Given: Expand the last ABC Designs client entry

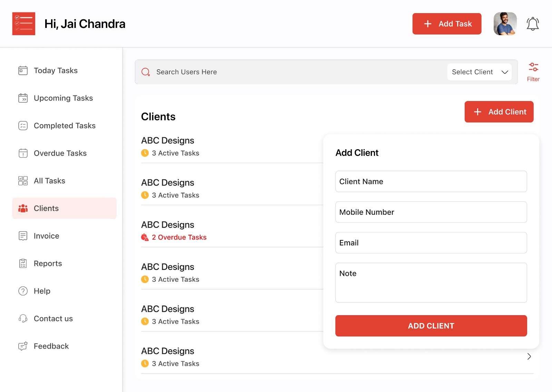Looking at the screenshot, I should pos(529,356).
